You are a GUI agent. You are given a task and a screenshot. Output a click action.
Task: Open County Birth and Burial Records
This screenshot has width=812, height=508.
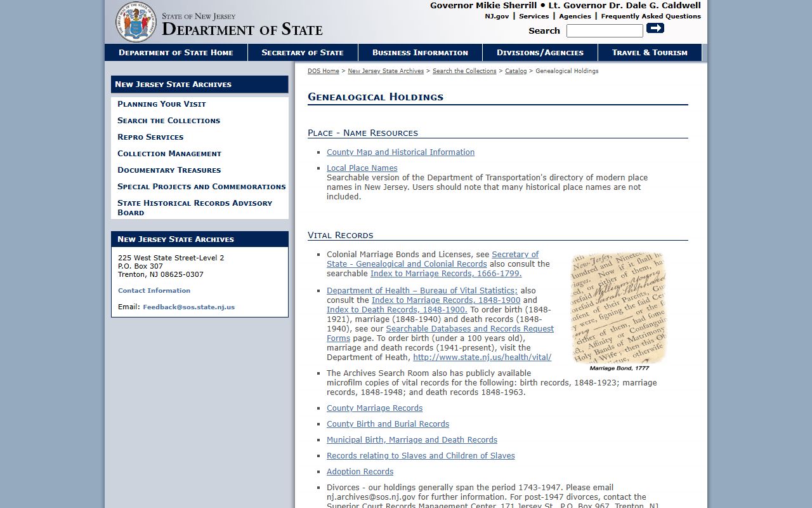click(388, 424)
